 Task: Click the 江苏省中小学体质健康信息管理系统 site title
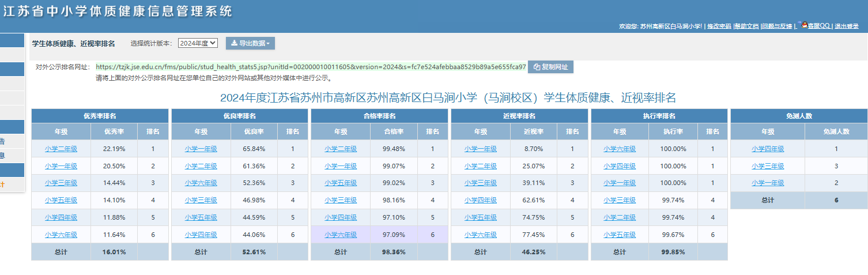pyautogui.click(x=118, y=11)
